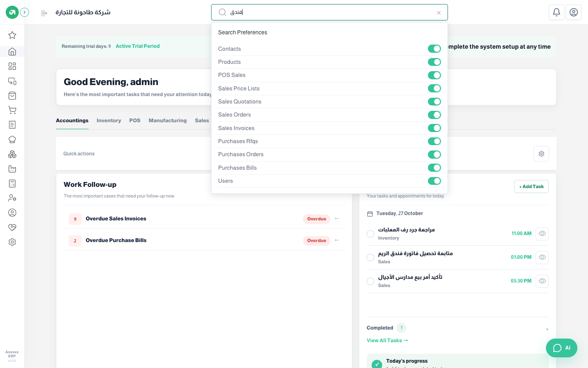The height and width of the screenshot is (368, 588).
Task: Follow the View All Tasks link
Action: pyautogui.click(x=387, y=341)
